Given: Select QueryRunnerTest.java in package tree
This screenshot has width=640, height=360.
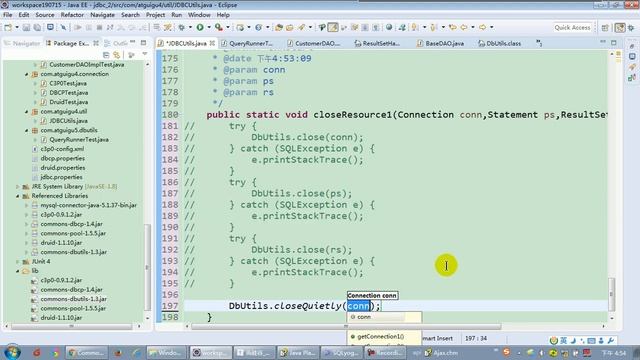Looking at the screenshot, I should (78, 140).
